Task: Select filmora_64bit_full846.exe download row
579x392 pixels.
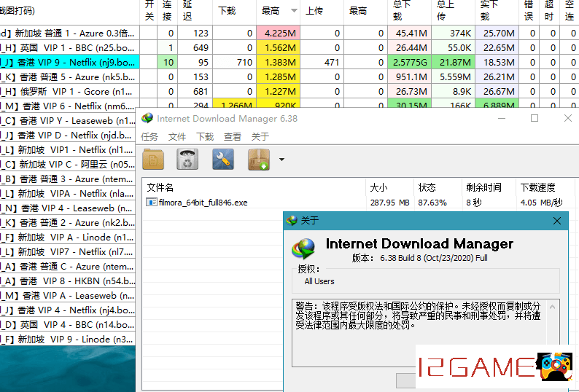Action: tap(203, 203)
